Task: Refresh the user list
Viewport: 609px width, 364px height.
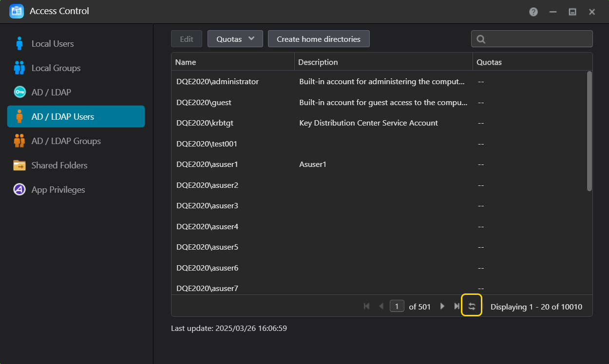Action: pos(472,306)
